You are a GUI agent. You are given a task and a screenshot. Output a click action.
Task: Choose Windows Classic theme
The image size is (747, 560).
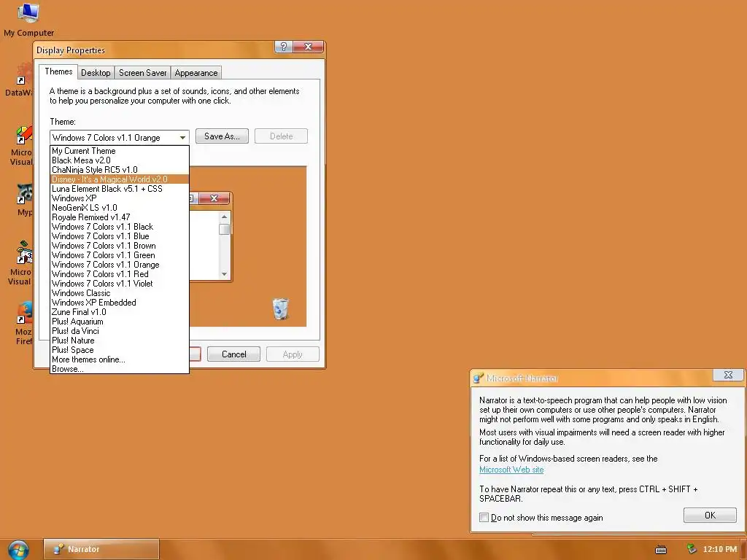click(x=120, y=293)
